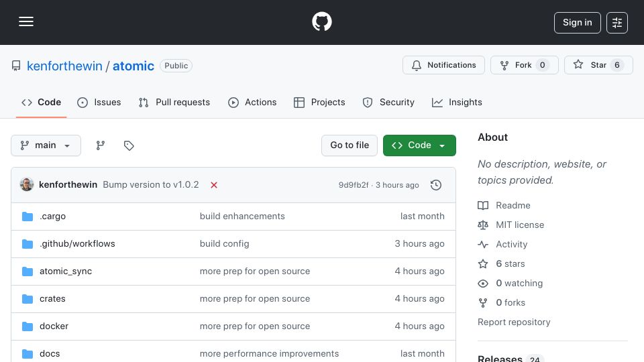Image resolution: width=644 pixels, height=362 pixels.
Task: View tags via the tag icon
Action: point(129,145)
